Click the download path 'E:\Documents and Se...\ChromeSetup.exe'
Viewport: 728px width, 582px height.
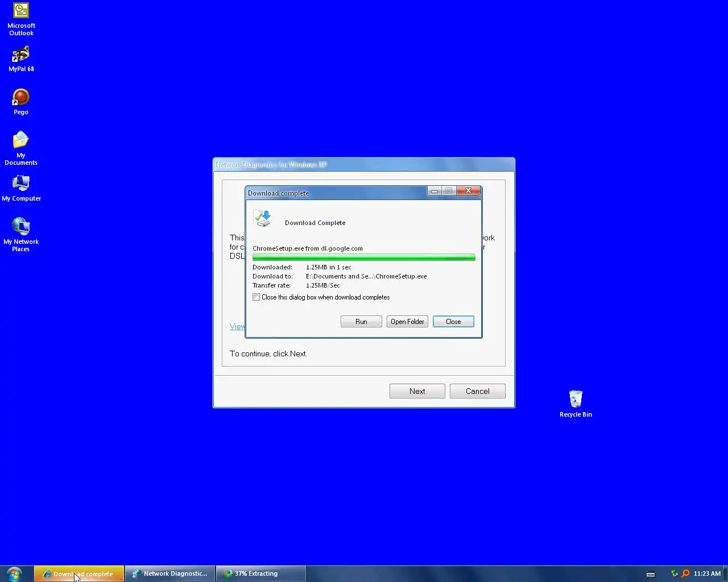[366, 276]
